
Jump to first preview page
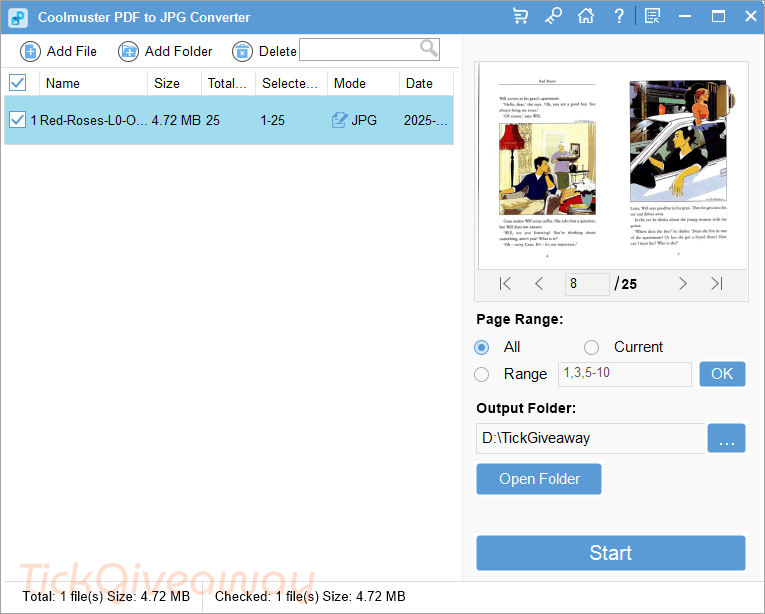505,284
